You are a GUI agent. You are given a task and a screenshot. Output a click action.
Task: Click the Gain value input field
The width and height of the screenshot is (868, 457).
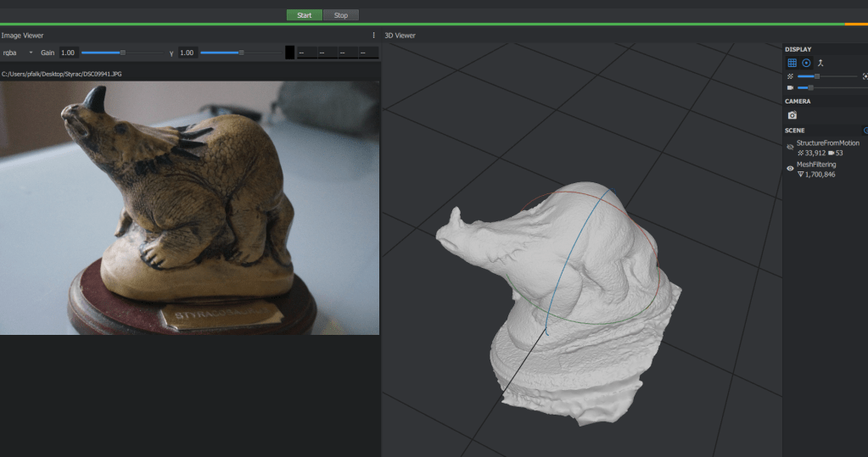click(68, 53)
